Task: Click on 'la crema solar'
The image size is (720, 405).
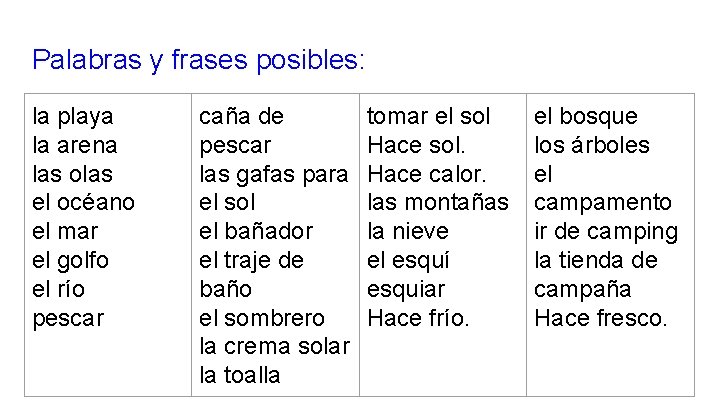Action: (x=274, y=347)
